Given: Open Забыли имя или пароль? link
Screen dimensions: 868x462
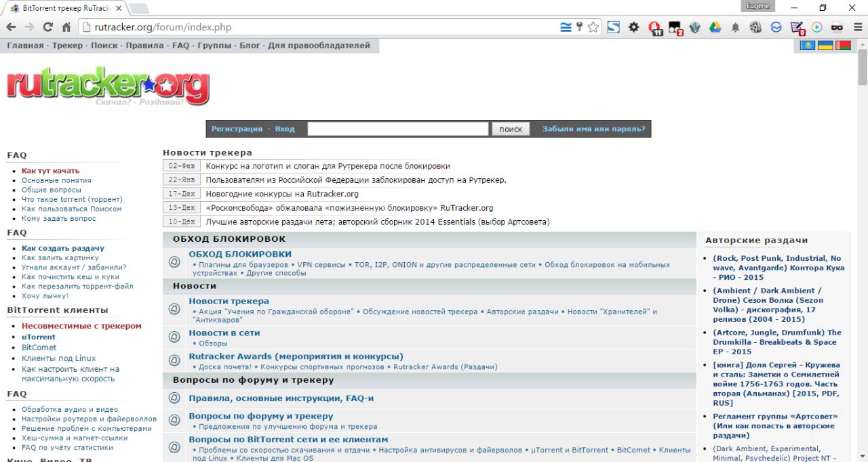Looking at the screenshot, I should click(593, 129).
